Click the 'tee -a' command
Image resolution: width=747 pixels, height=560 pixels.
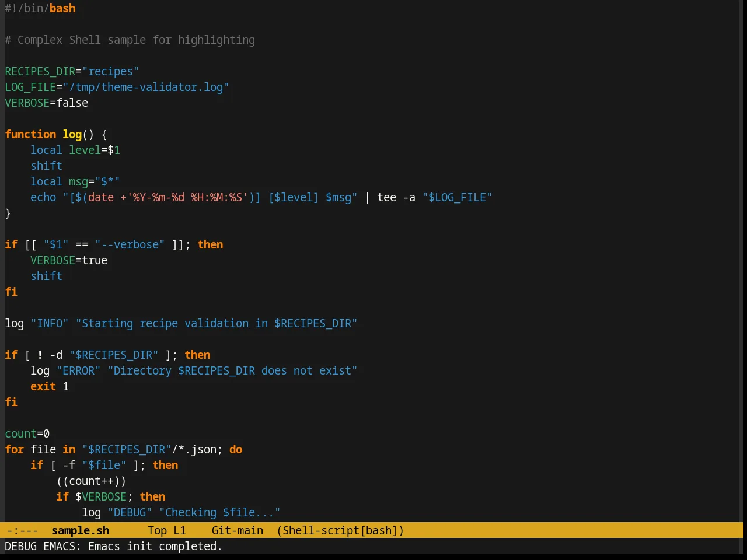click(396, 197)
